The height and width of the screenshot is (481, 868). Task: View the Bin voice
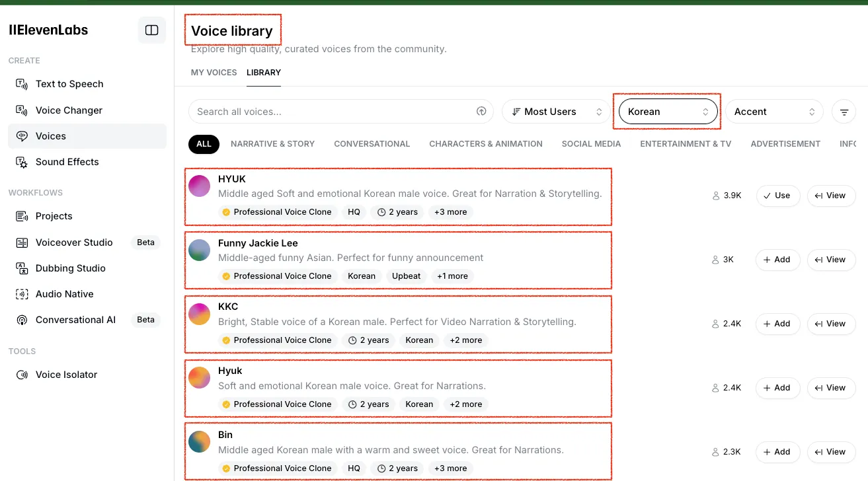831,452
